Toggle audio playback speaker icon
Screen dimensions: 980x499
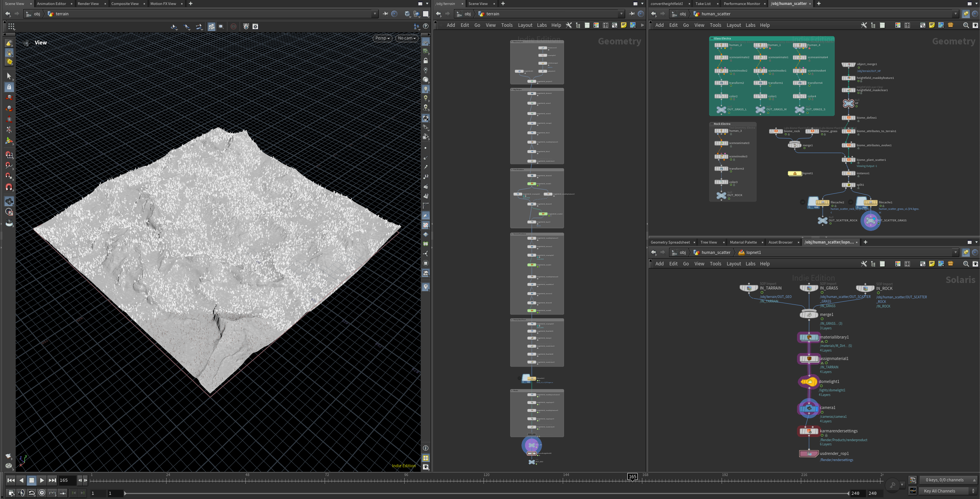pyautogui.click(x=21, y=493)
